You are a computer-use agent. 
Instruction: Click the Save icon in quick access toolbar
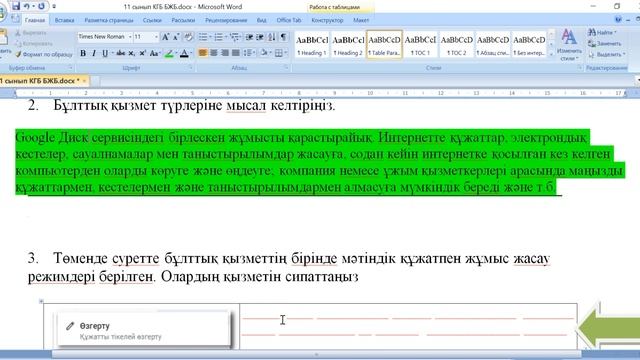click(16, 6)
